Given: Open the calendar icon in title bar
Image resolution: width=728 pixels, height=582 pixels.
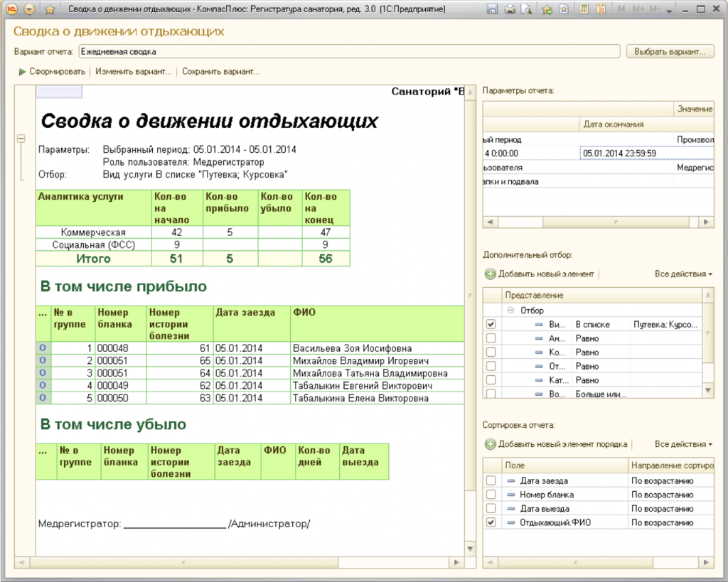Looking at the screenshot, I should coord(601,9).
